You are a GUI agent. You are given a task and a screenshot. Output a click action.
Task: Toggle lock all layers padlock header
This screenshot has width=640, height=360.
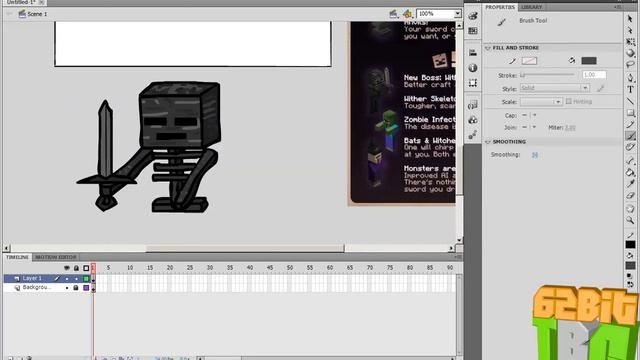(76, 268)
